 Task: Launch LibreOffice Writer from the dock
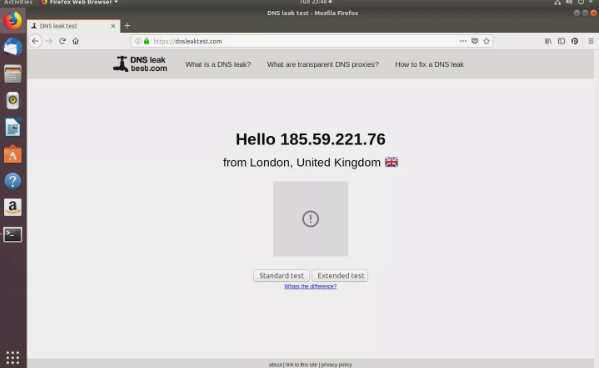click(x=13, y=127)
